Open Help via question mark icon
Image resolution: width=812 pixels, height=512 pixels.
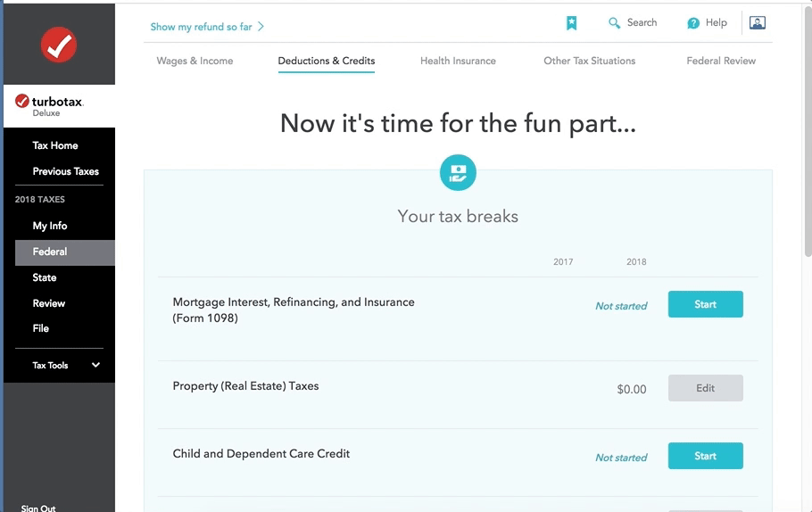click(x=693, y=23)
